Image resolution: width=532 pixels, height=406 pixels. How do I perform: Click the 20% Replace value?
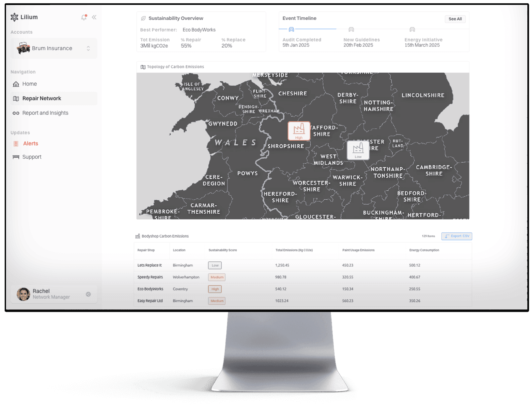[227, 46]
